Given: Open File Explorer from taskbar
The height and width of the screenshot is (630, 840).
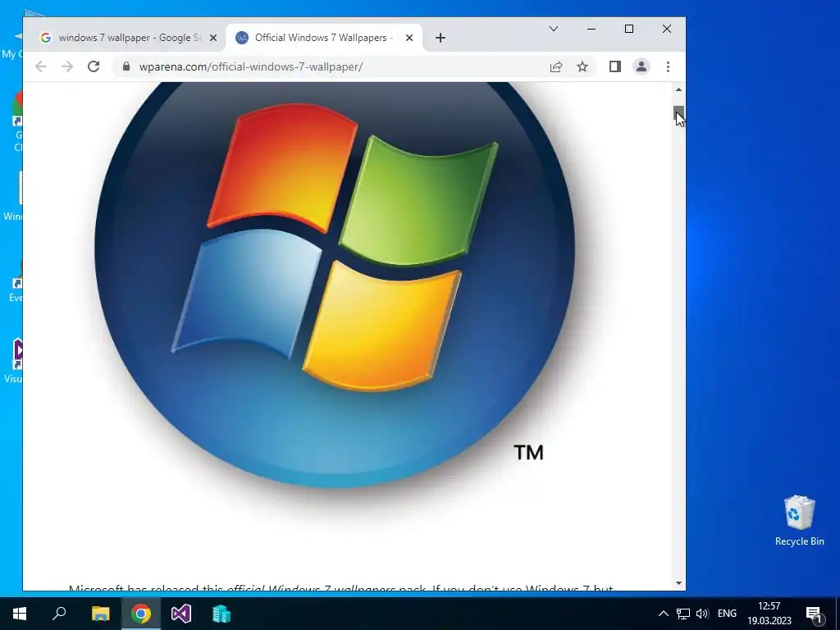Looking at the screenshot, I should (100, 614).
